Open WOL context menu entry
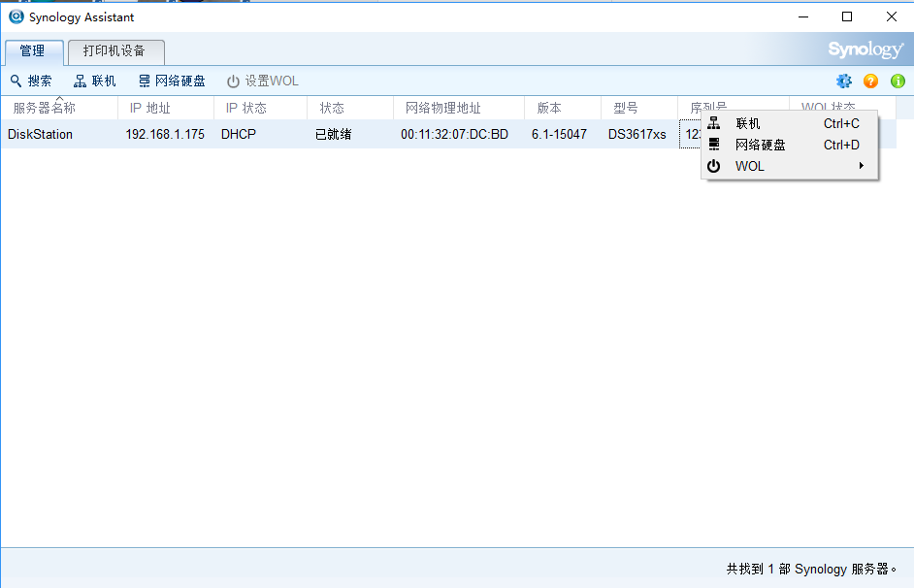This screenshot has height=588, width=914. coord(789,166)
